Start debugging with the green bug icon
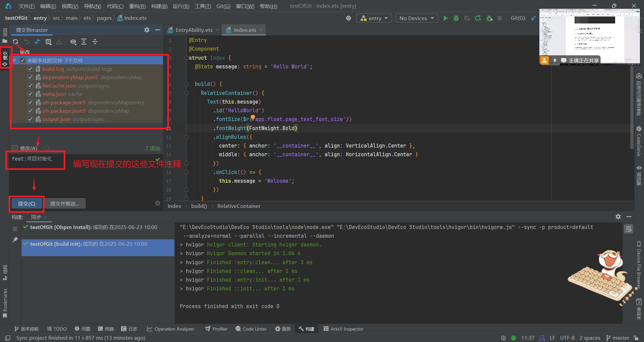The width and height of the screenshot is (644, 342). click(x=456, y=18)
